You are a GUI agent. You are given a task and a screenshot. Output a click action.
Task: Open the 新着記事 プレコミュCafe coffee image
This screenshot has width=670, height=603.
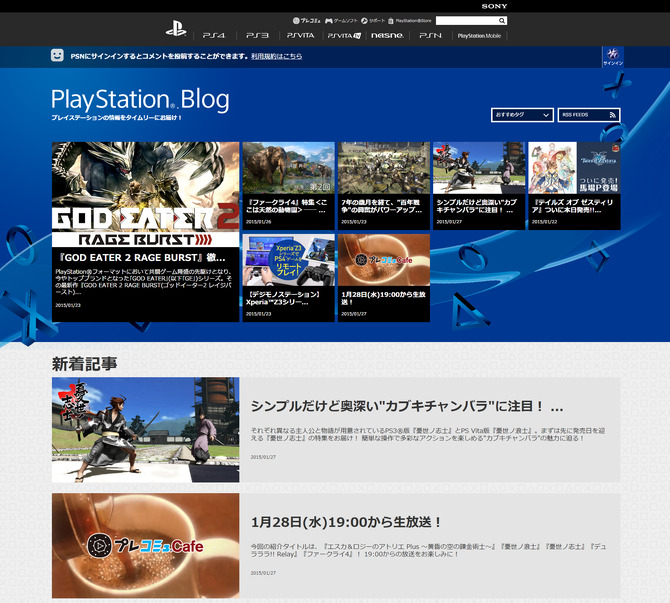click(145, 545)
